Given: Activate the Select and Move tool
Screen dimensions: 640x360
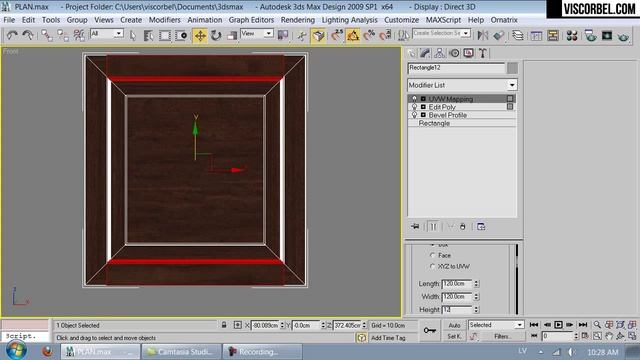Looking at the screenshot, I should coord(200,36).
